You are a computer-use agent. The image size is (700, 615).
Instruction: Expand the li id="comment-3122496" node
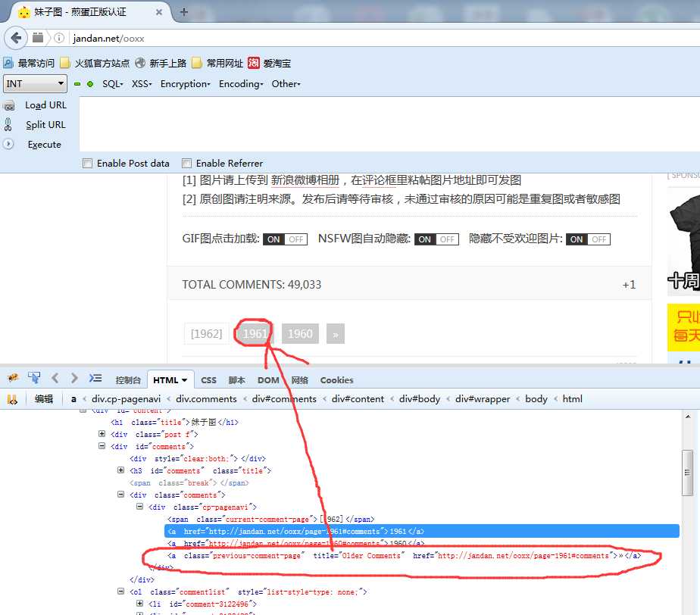pos(139,603)
